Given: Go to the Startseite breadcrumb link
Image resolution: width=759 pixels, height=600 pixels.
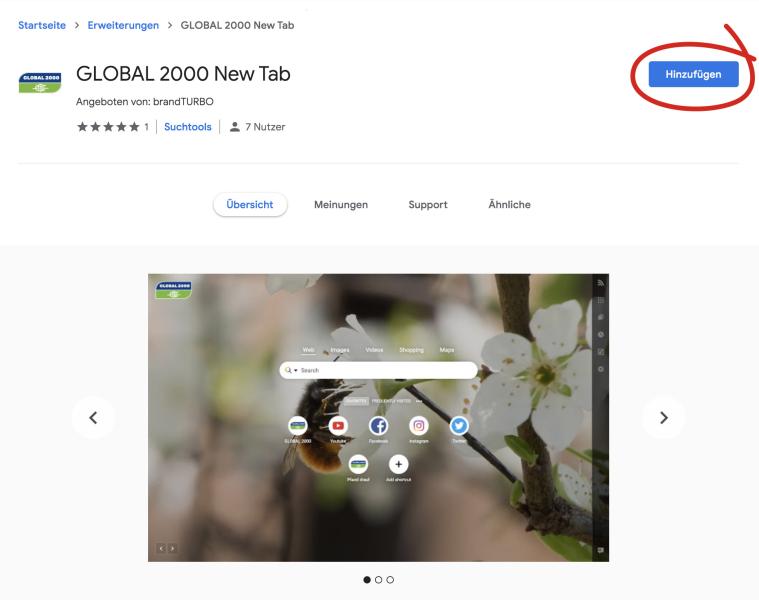Looking at the screenshot, I should coord(41,25).
